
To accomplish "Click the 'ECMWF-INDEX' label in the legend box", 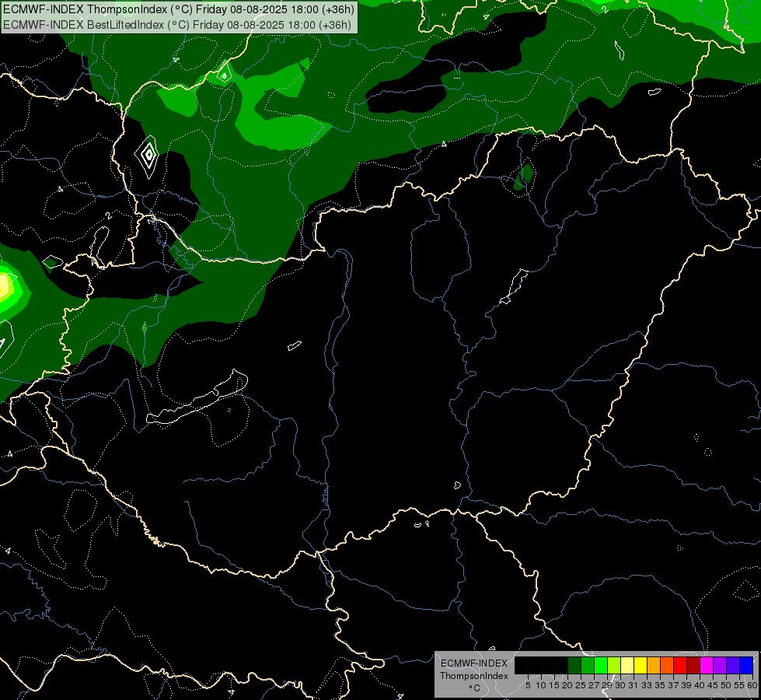I will (x=474, y=663).
